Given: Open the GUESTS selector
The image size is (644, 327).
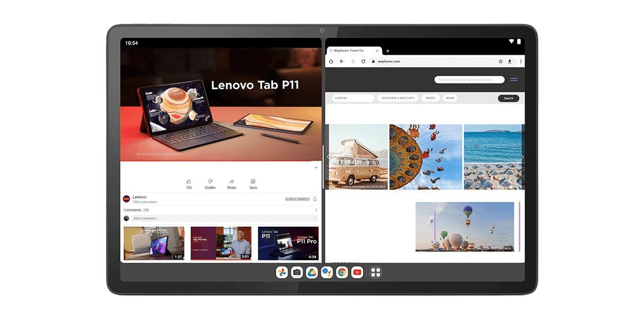Looking at the screenshot, I should [x=430, y=98].
